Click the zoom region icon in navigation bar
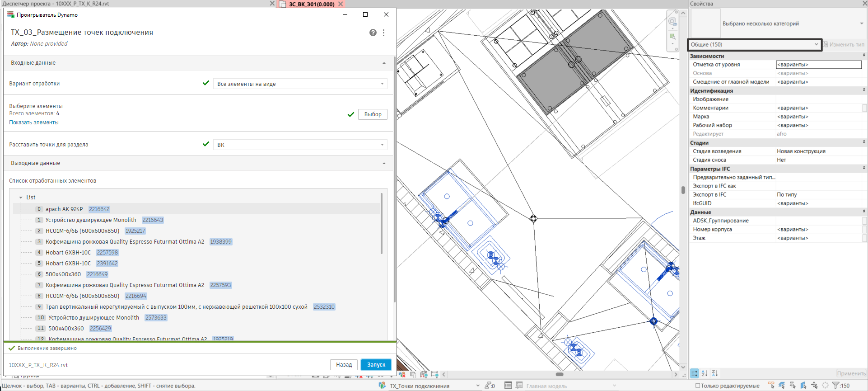The width and height of the screenshot is (868, 391). (672, 37)
